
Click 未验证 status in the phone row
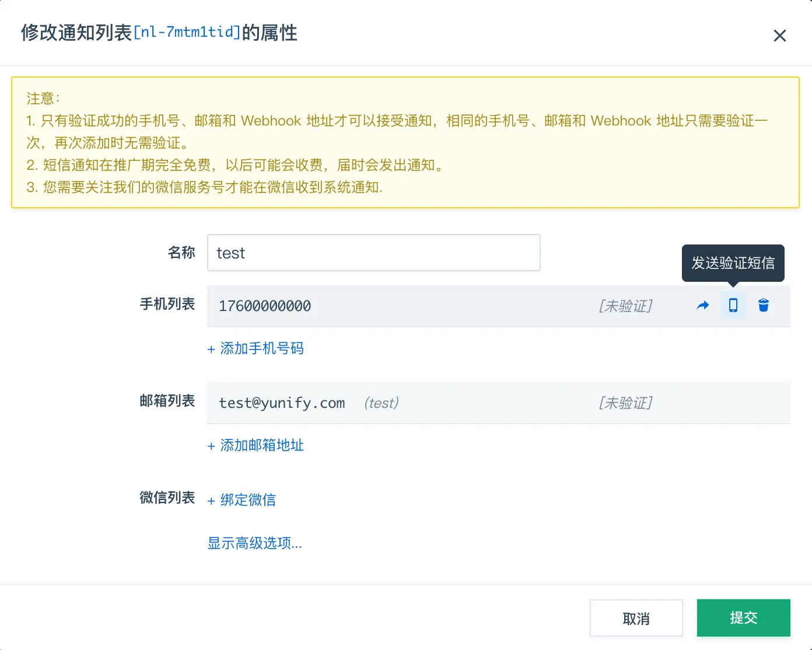click(625, 306)
